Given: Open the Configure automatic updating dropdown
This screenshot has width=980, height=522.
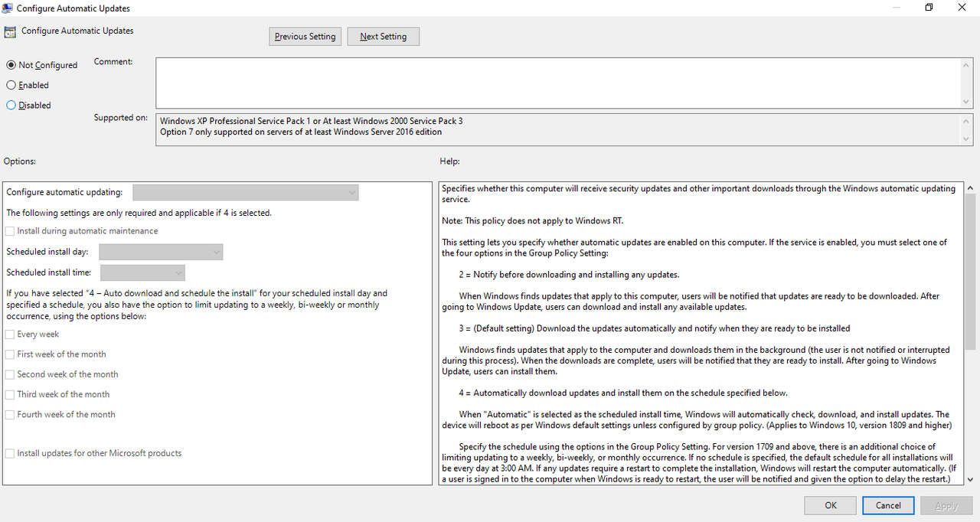Looking at the screenshot, I should point(246,193).
